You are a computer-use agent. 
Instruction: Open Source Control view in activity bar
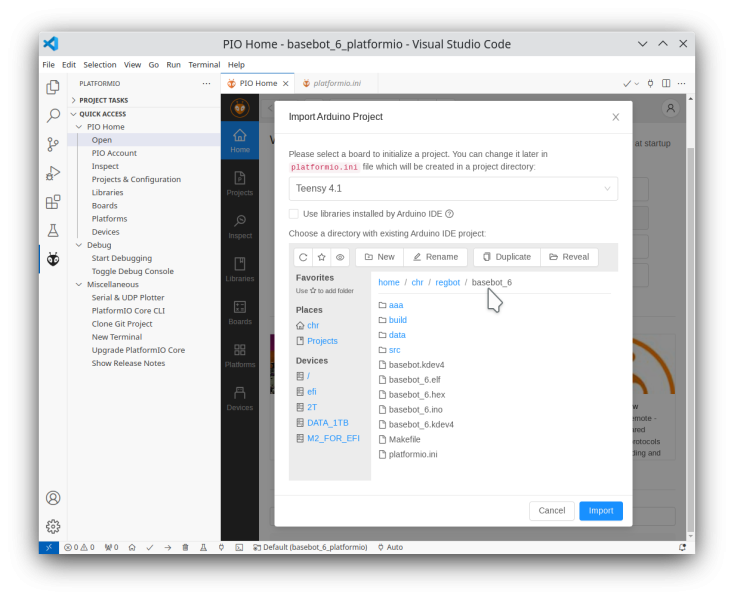(53, 144)
